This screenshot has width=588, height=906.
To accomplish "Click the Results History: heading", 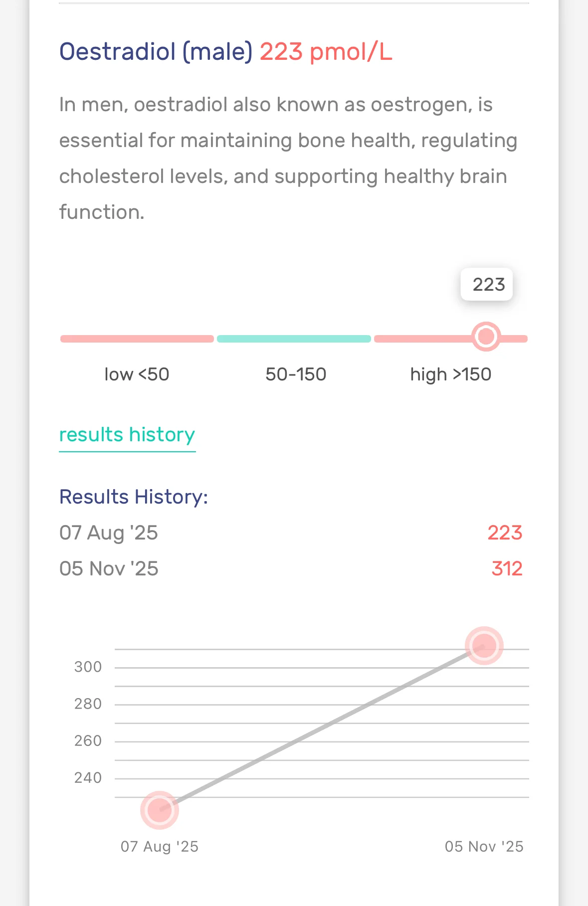I will pos(134,497).
